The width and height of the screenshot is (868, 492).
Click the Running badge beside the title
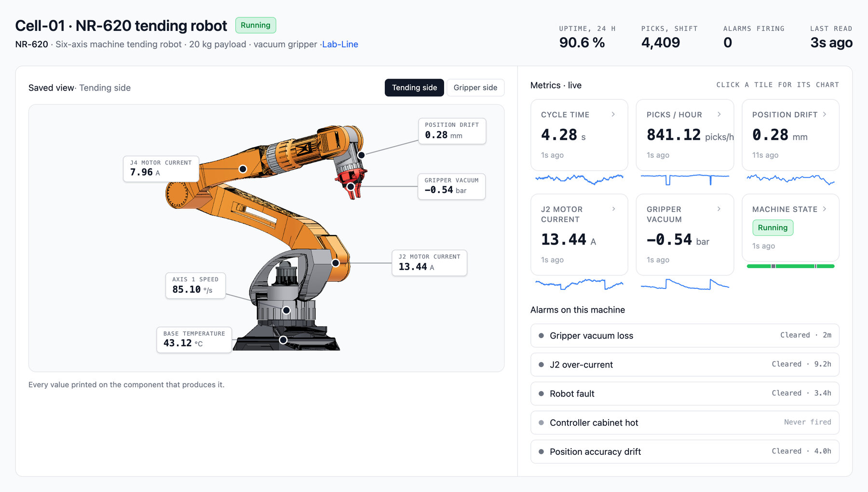point(256,25)
